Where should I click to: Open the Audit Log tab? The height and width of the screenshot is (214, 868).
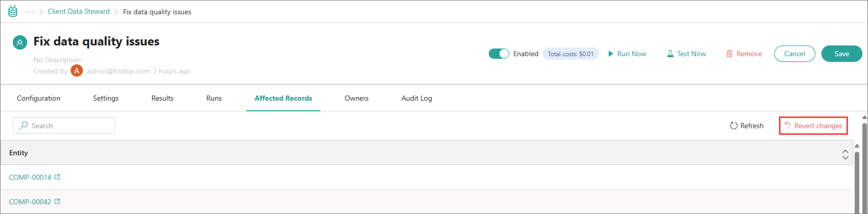[417, 98]
